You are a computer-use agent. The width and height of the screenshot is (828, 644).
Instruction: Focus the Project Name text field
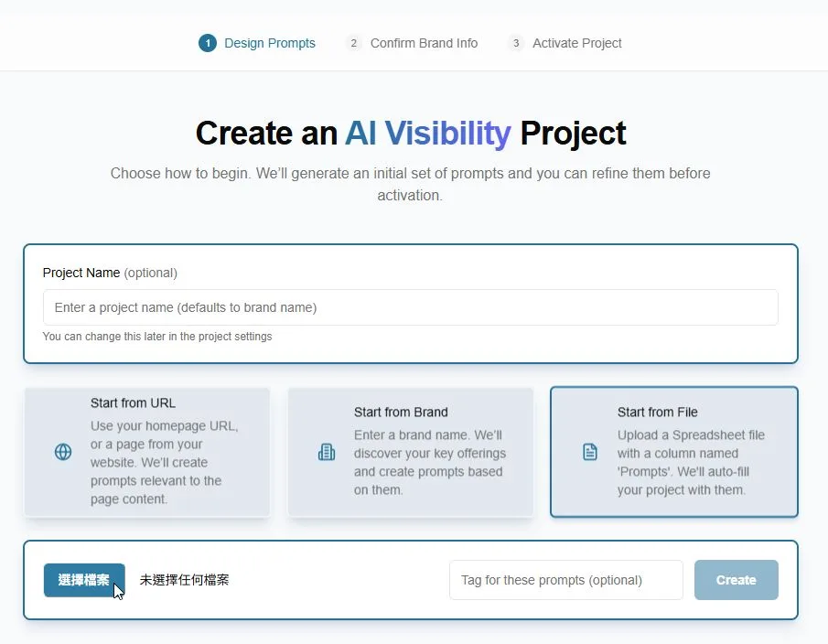(x=410, y=307)
